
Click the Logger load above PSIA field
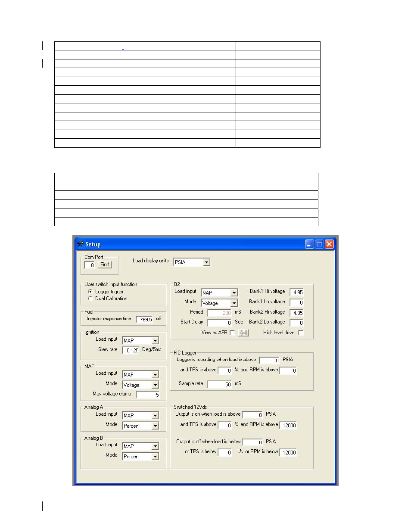coord(269,361)
